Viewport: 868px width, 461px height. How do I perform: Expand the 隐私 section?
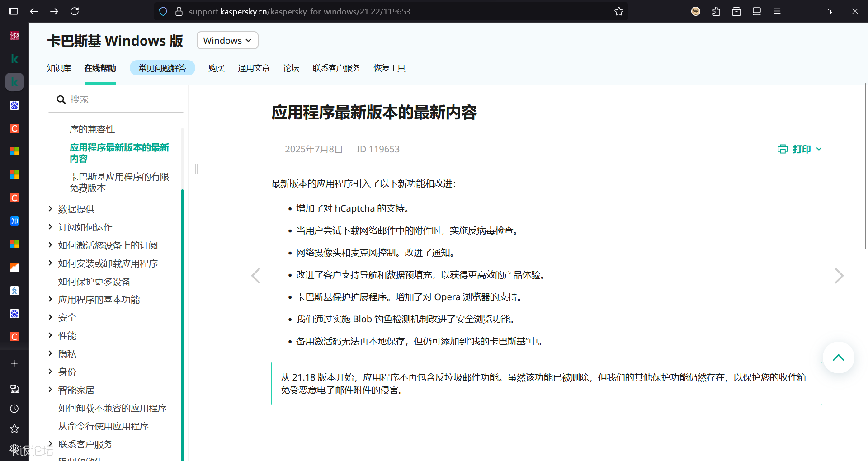click(50, 353)
